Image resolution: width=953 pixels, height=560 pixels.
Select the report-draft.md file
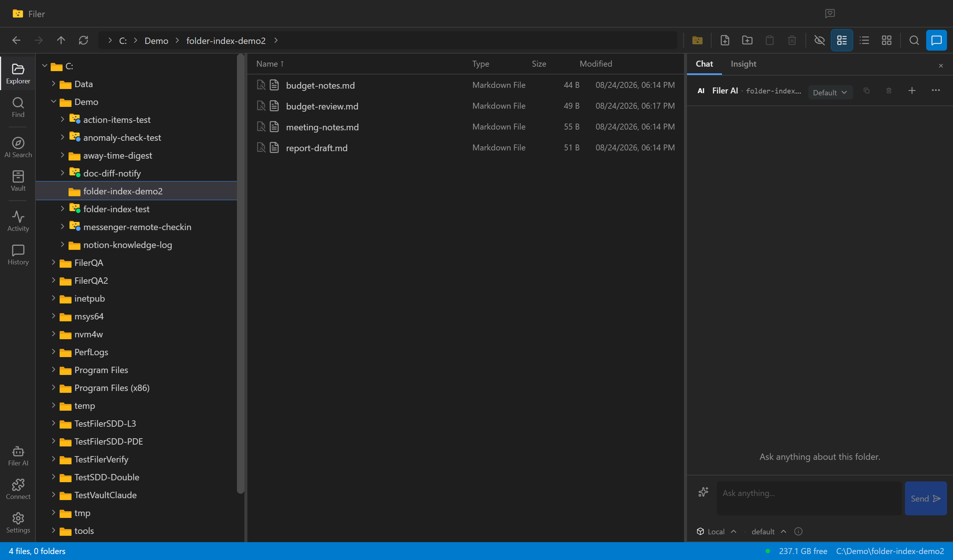tap(465, 148)
